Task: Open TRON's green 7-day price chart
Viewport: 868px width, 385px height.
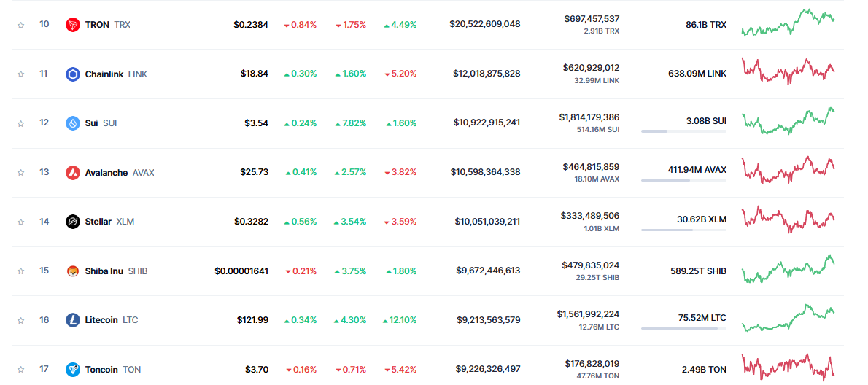Action: coord(788,23)
